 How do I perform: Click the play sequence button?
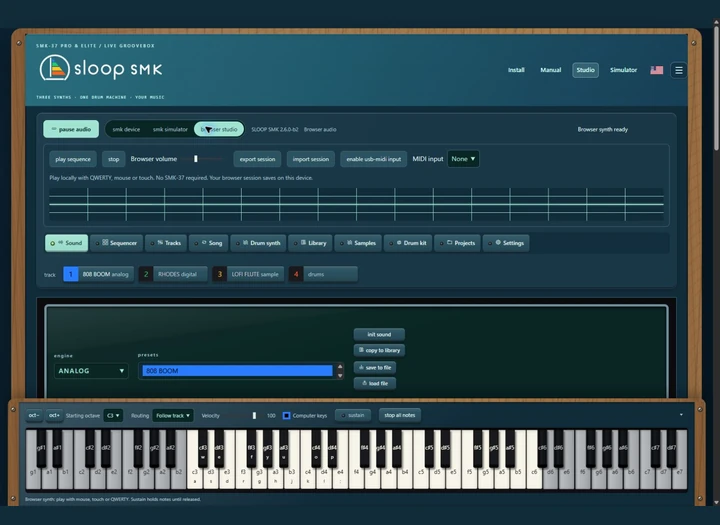tap(73, 159)
